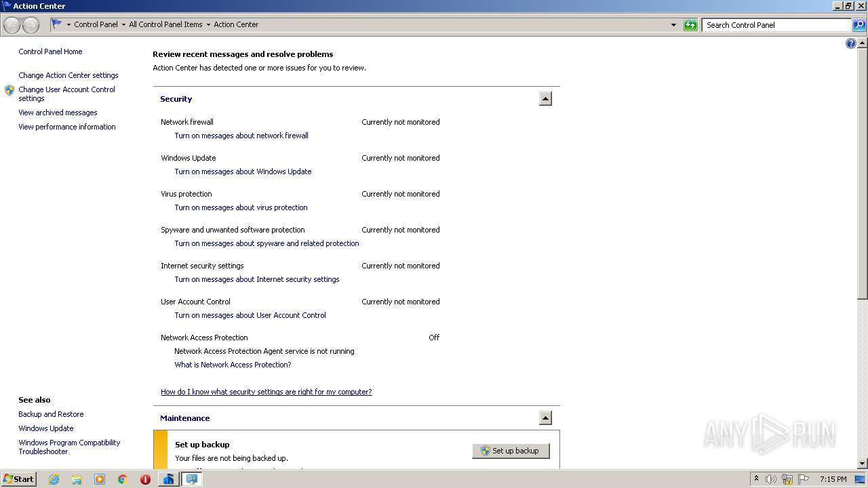Image resolution: width=868 pixels, height=488 pixels.
Task: Click the Action Center flag in address bar
Action: click(x=57, y=24)
